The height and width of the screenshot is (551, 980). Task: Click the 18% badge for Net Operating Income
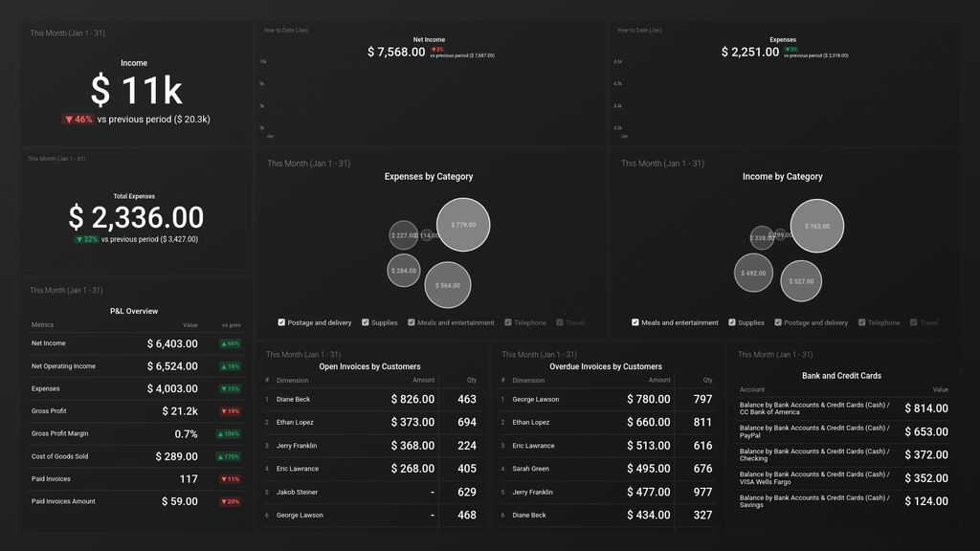[x=230, y=366]
